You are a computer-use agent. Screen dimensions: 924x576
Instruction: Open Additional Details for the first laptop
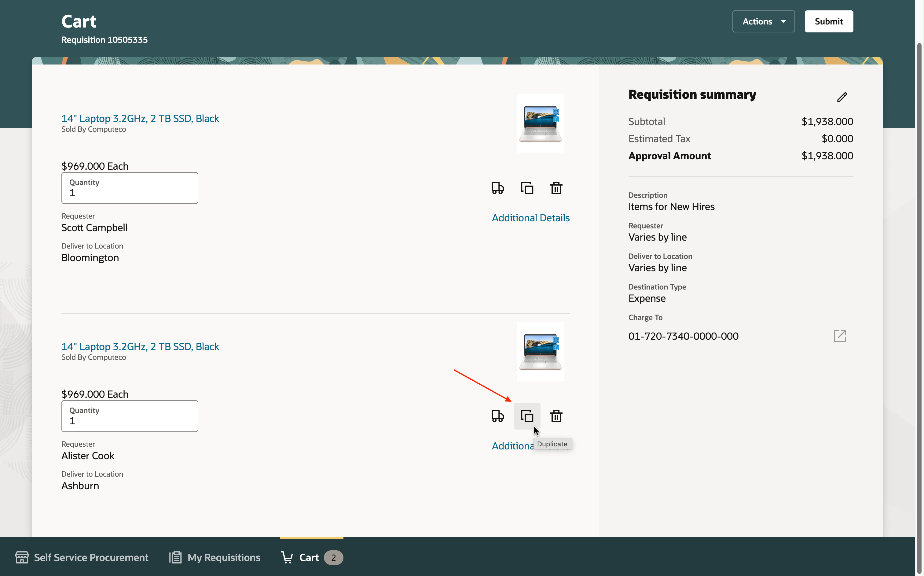tap(530, 218)
